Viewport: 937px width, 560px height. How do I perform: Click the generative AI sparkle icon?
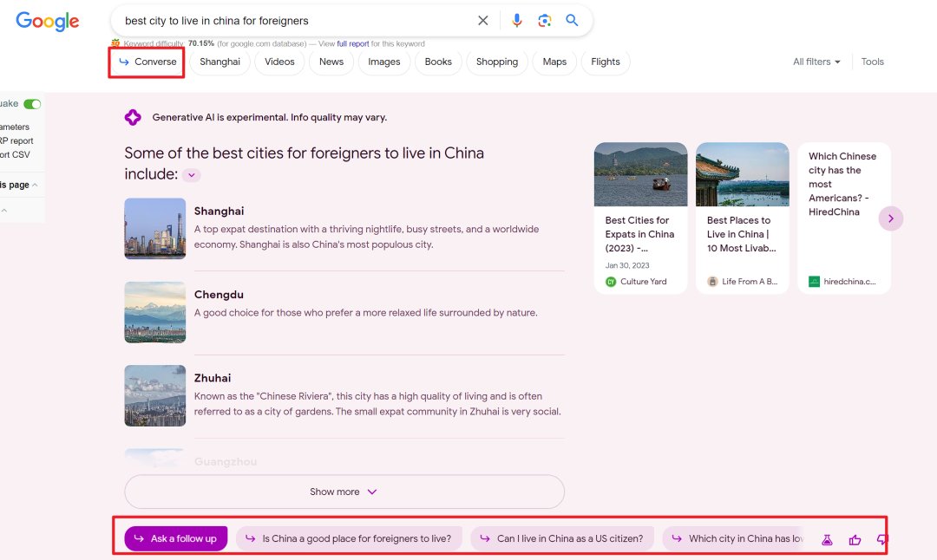pos(133,118)
